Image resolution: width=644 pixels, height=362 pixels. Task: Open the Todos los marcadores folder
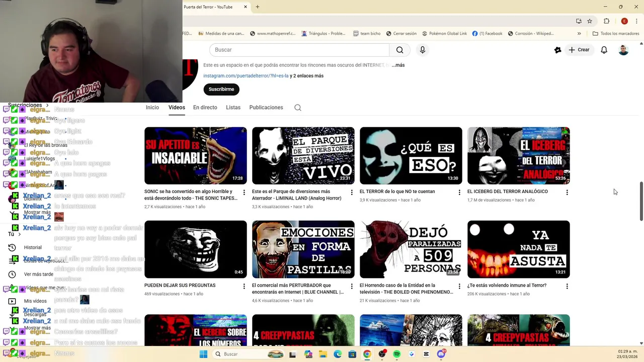tap(615, 34)
